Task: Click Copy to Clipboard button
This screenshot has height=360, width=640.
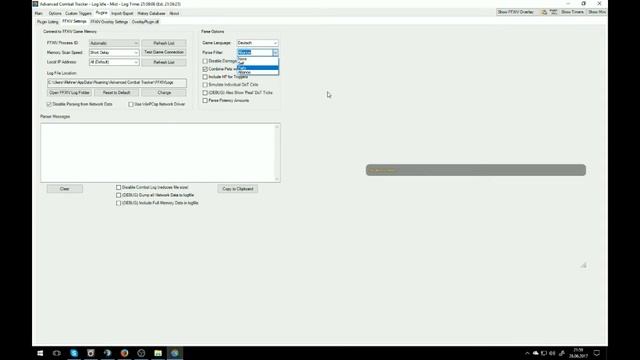Action: [x=238, y=189]
